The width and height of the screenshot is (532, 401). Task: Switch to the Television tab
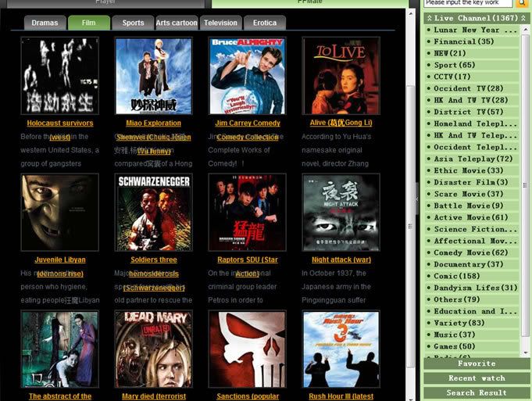coord(221,23)
